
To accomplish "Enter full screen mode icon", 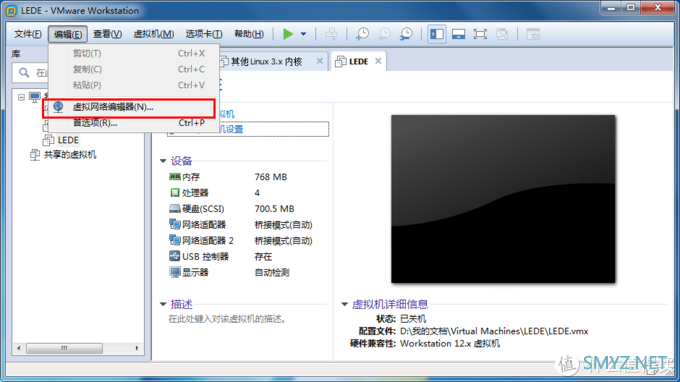I will pyautogui.click(x=480, y=34).
